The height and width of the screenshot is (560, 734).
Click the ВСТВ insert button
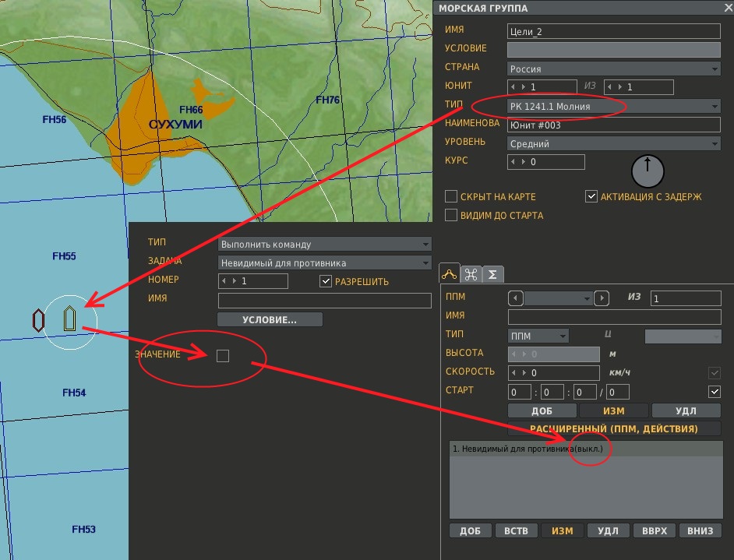(517, 531)
